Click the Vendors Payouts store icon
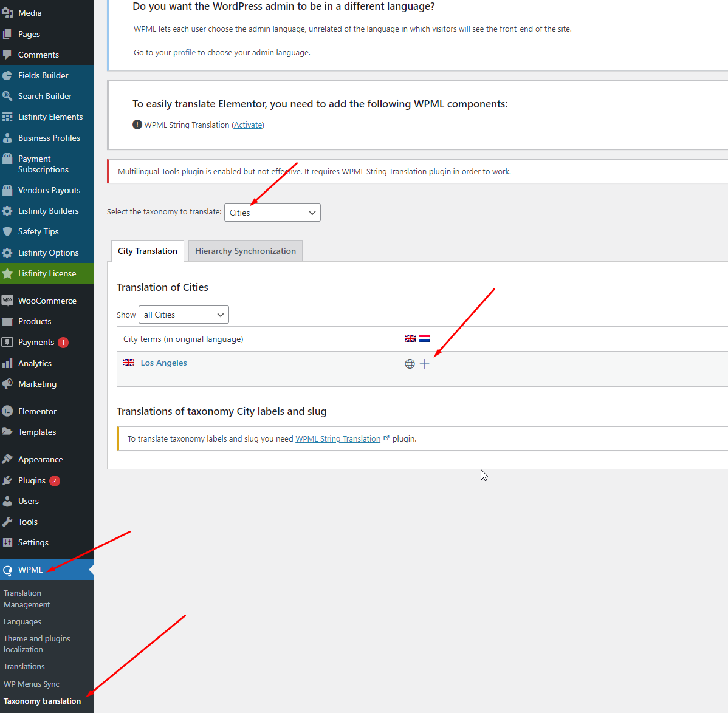 pyautogui.click(x=7, y=190)
